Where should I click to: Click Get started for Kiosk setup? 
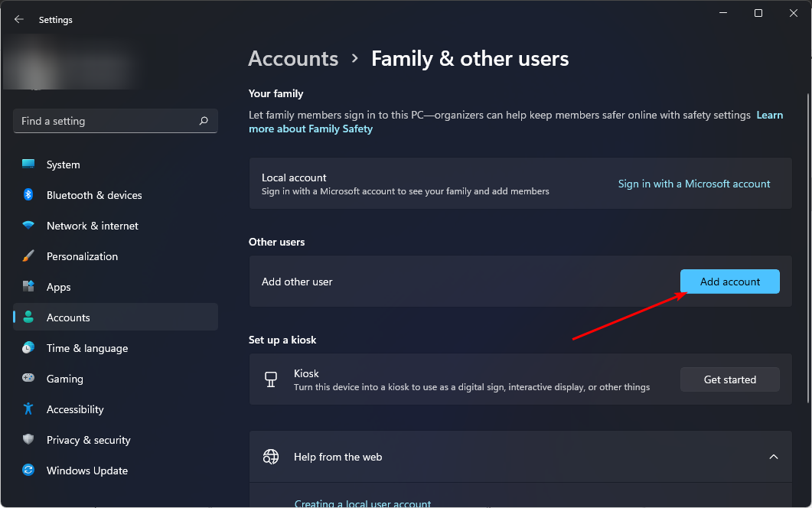click(729, 379)
